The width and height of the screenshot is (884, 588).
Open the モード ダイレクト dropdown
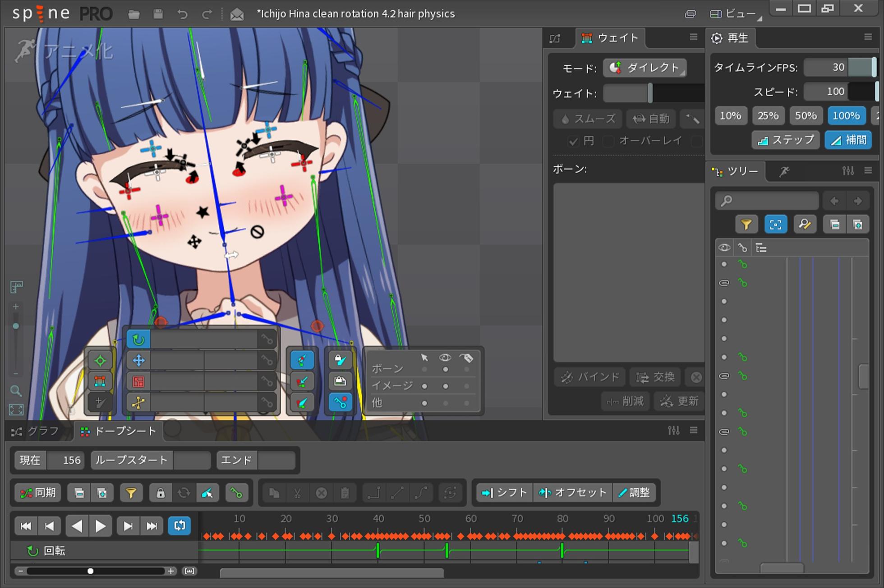[x=645, y=68]
